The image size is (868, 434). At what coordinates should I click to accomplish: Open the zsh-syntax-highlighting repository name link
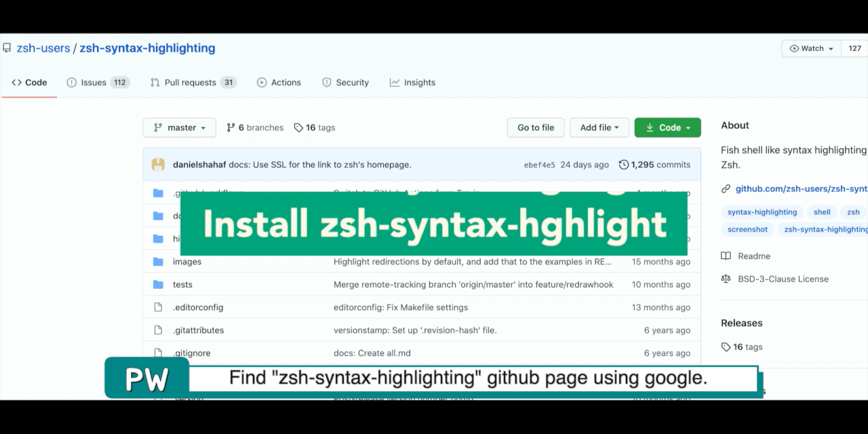147,48
